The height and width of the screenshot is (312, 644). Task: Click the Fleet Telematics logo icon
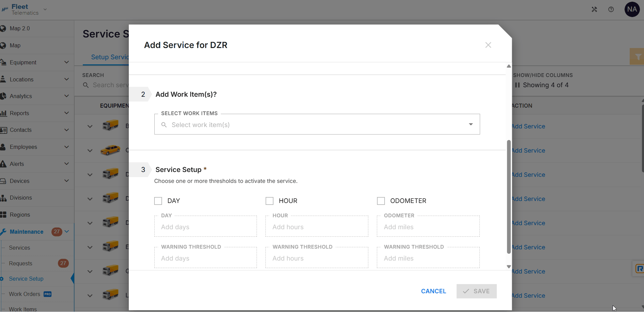click(x=5, y=10)
